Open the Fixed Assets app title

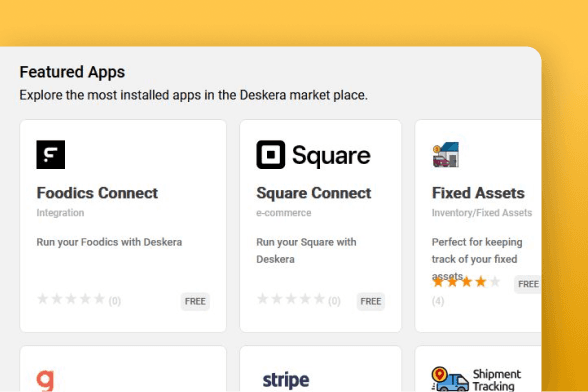[478, 193]
